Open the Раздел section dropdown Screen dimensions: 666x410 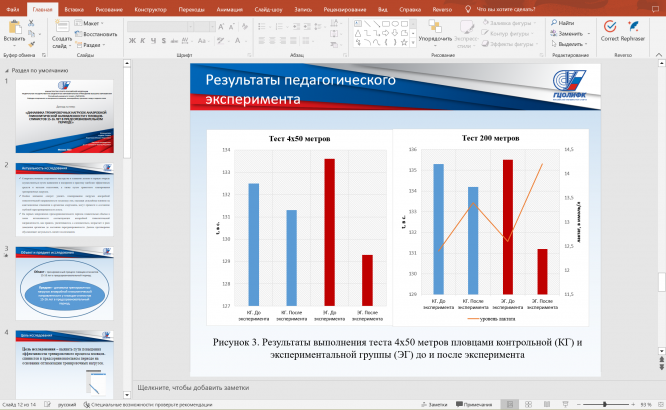point(91,44)
